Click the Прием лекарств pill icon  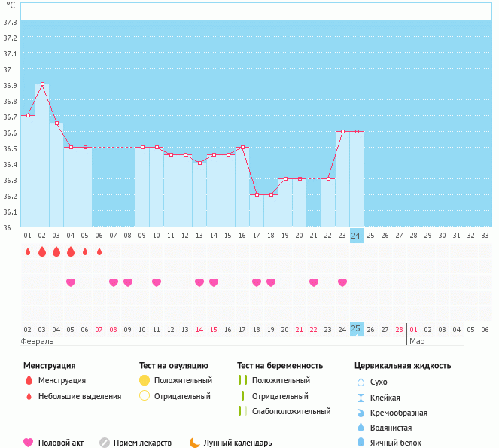[x=105, y=443]
